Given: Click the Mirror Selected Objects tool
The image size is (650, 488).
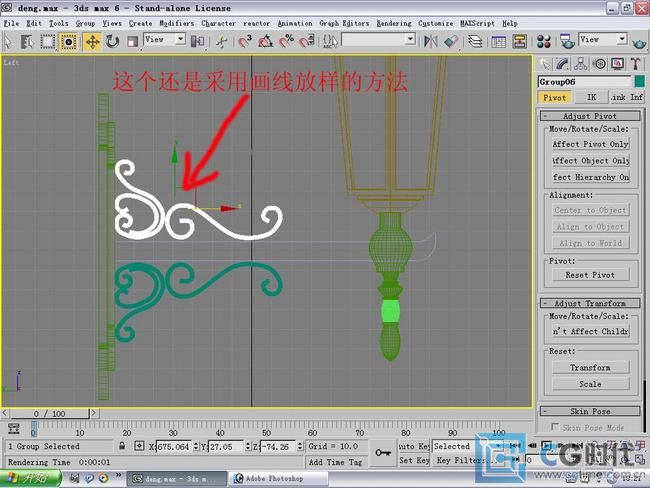Looking at the screenshot, I should [x=431, y=41].
